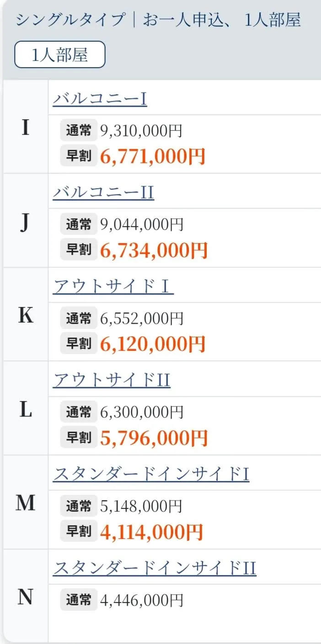Click the 4,446,000円 price in row N
The height and width of the screenshot is (644, 321).
tap(142, 599)
